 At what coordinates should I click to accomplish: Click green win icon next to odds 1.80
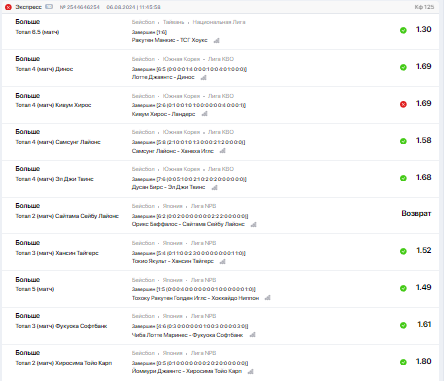(x=403, y=362)
